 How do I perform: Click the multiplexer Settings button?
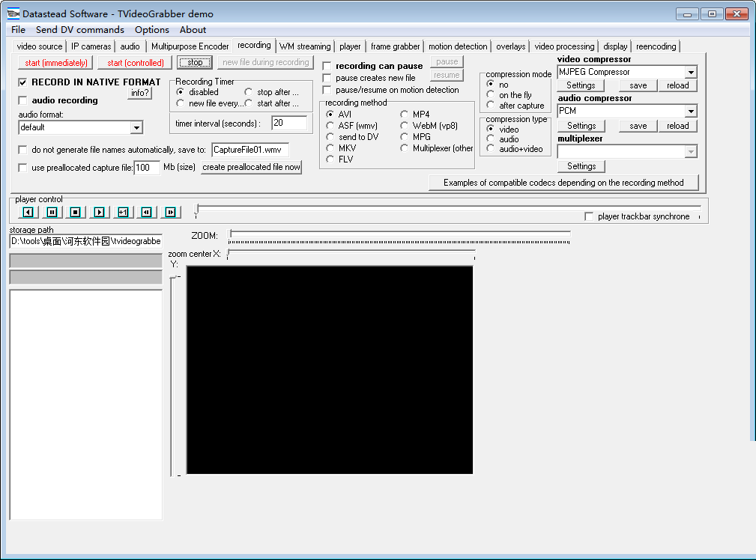click(x=581, y=166)
